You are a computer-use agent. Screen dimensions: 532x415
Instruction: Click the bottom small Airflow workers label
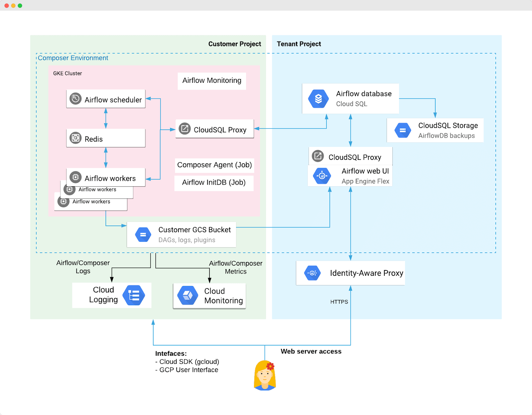click(91, 202)
